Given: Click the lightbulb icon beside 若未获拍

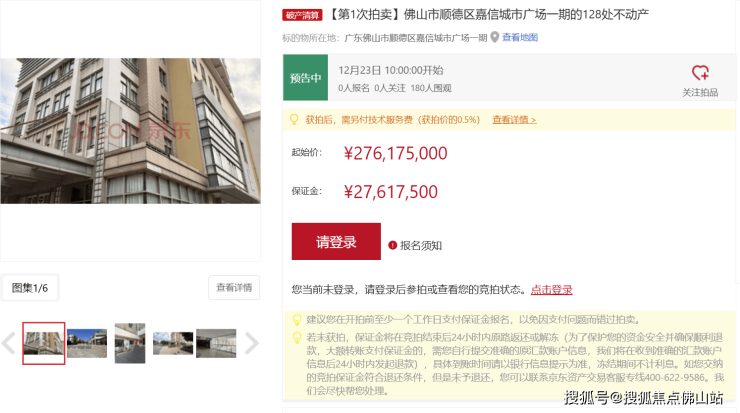Looking at the screenshot, I should [x=297, y=337].
